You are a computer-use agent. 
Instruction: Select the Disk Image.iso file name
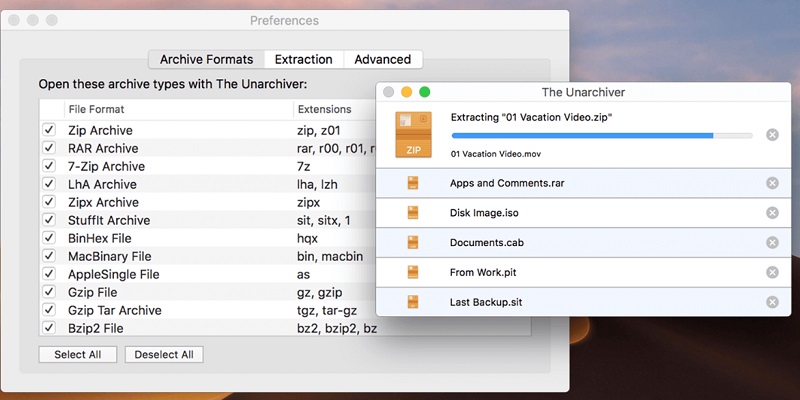coord(484,213)
